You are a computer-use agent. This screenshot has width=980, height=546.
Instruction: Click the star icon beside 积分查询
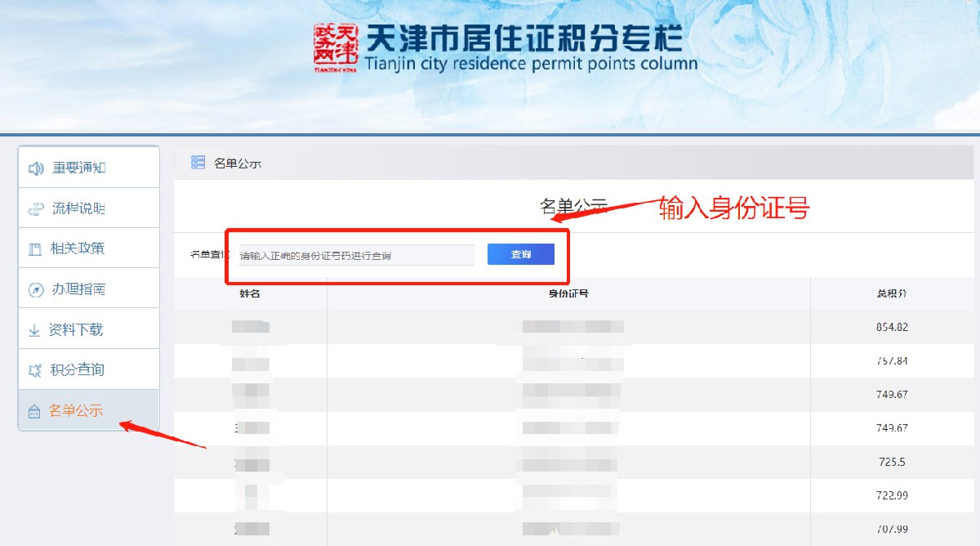pyautogui.click(x=35, y=370)
